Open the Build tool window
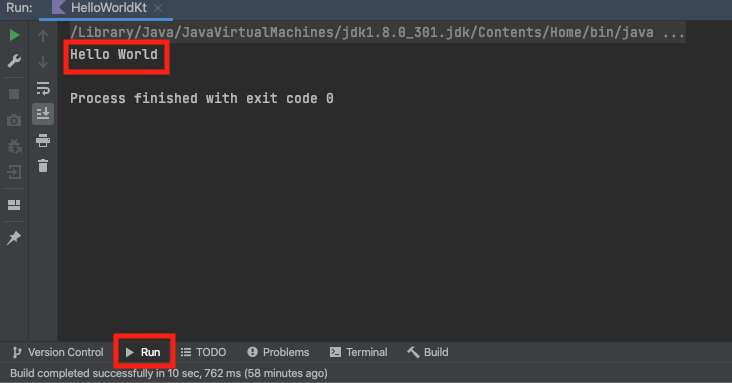732x383 pixels. click(428, 352)
